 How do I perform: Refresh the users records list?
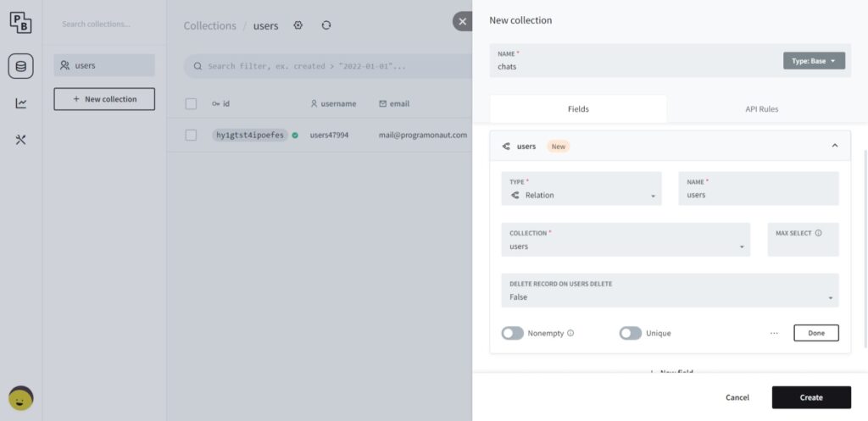326,25
